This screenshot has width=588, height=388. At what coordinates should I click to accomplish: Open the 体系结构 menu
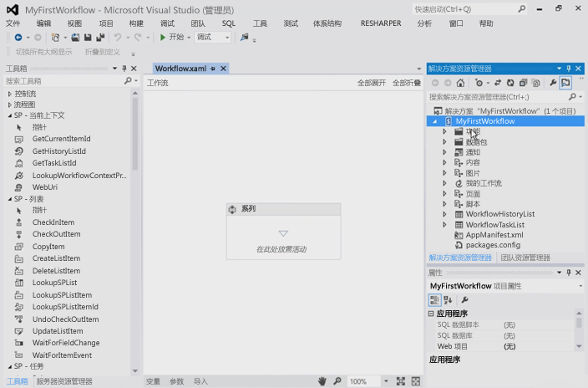[x=327, y=23]
